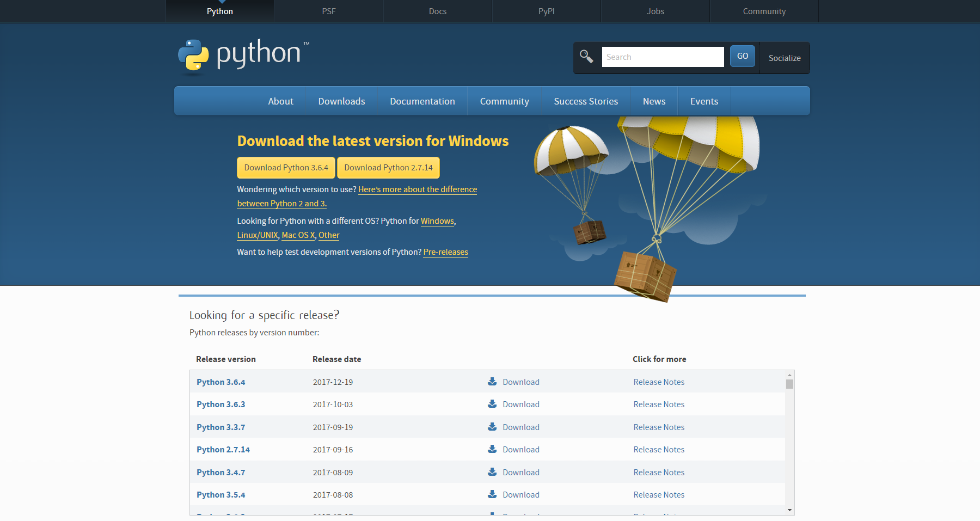980x521 pixels.
Task: Open the Success Stories menu
Action: click(x=586, y=101)
